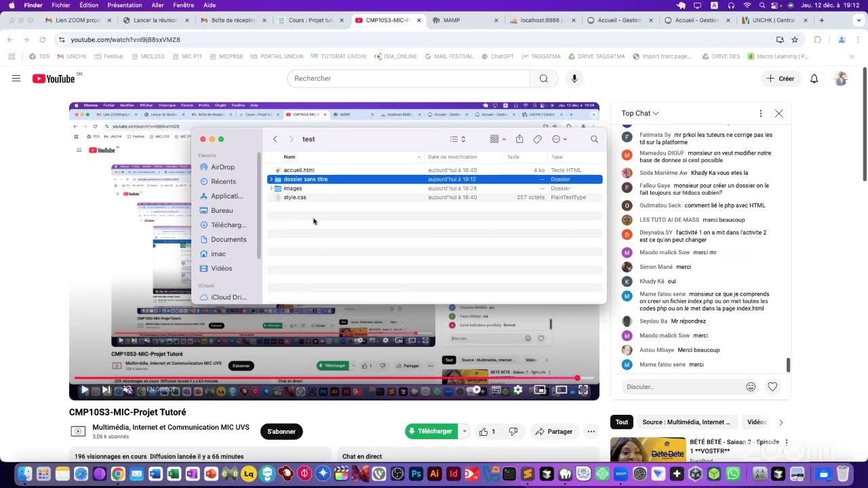Click the live chat scrollbar

788,365
